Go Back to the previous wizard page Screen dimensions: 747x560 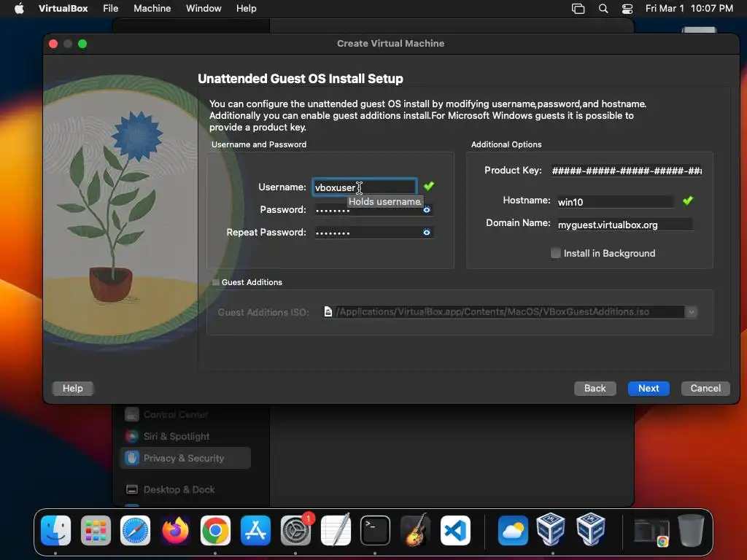pos(595,388)
